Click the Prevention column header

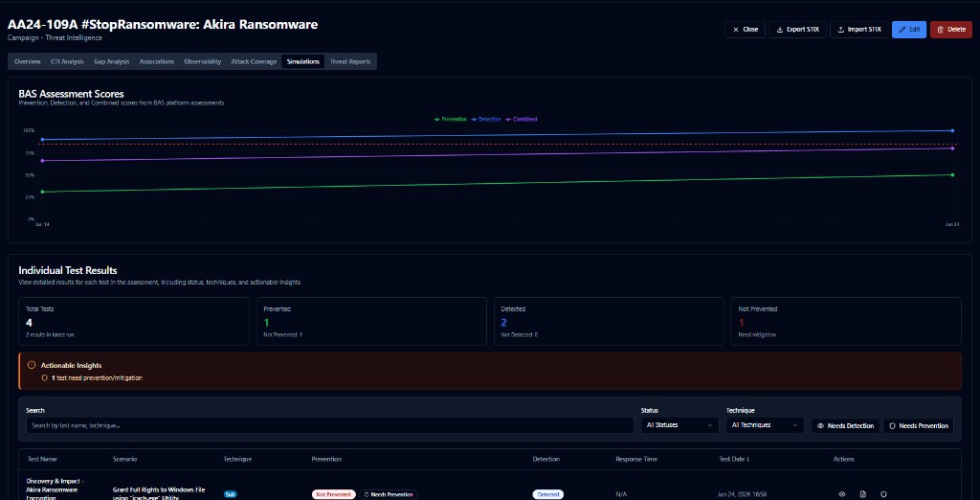pos(326,460)
